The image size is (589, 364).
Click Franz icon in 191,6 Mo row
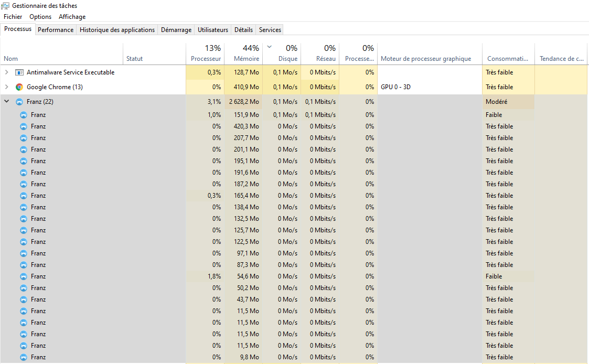point(23,173)
